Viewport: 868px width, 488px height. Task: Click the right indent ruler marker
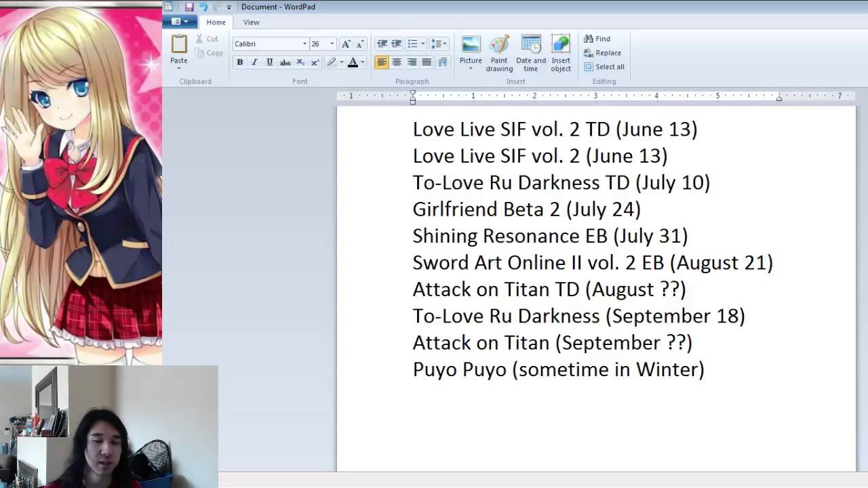tap(779, 98)
